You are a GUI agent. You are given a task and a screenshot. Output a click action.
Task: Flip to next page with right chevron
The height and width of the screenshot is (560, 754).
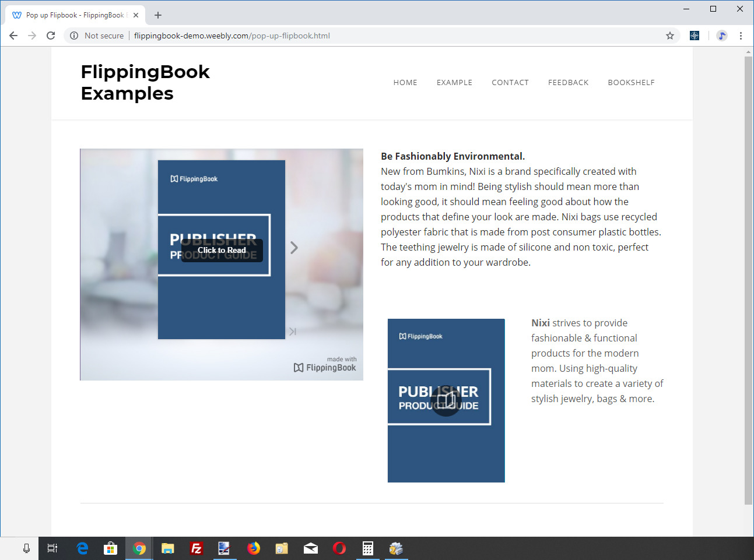click(294, 248)
